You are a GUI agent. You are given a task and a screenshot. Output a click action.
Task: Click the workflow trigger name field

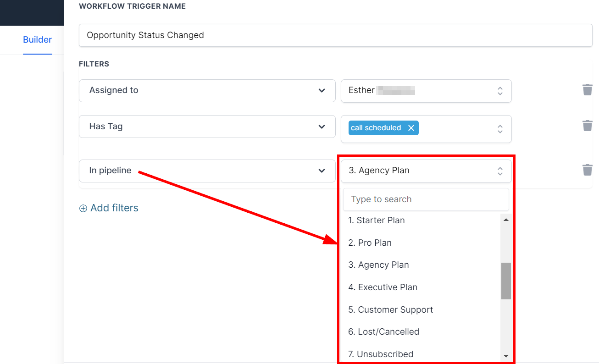[x=335, y=35]
